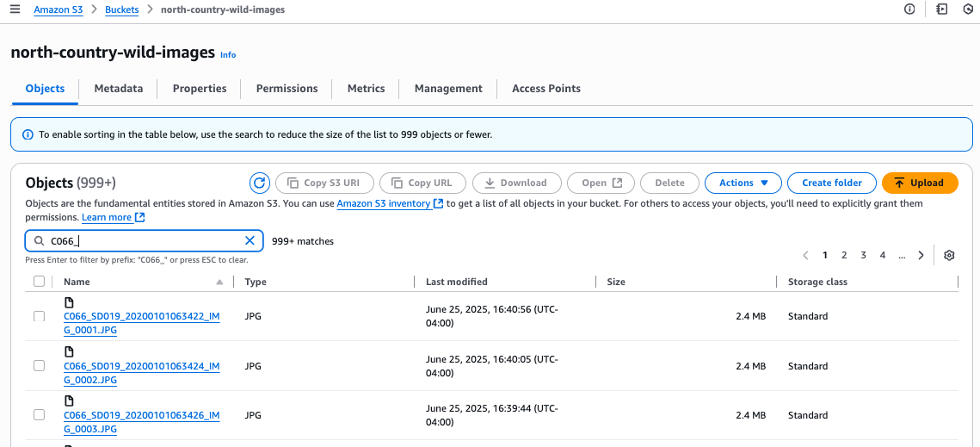Click the Name column sort arrow

click(x=219, y=282)
